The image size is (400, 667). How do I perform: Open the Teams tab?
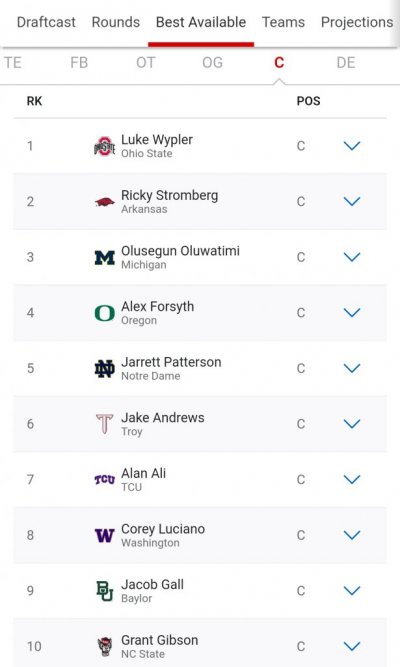tap(283, 22)
